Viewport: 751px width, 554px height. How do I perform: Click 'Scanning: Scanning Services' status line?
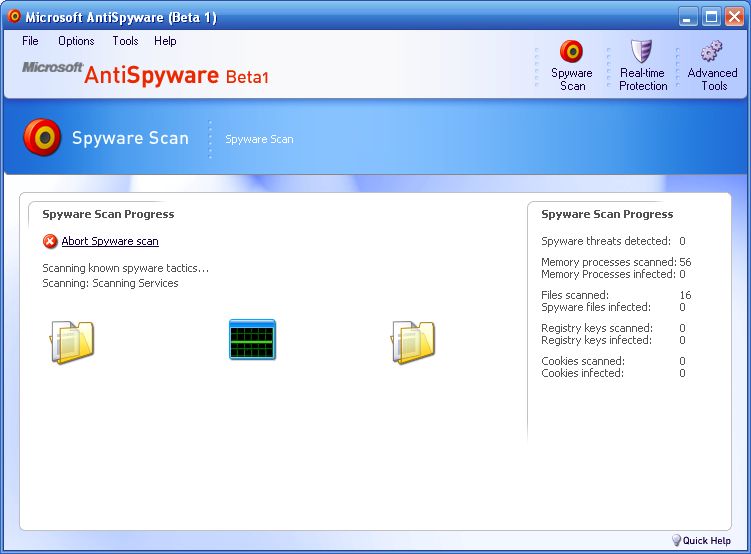pos(110,283)
